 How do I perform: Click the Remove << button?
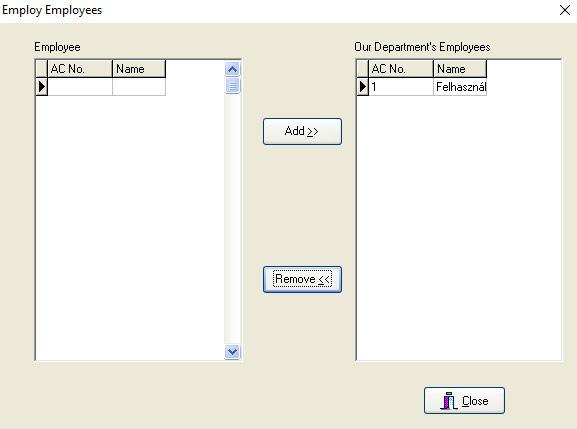coord(302,279)
